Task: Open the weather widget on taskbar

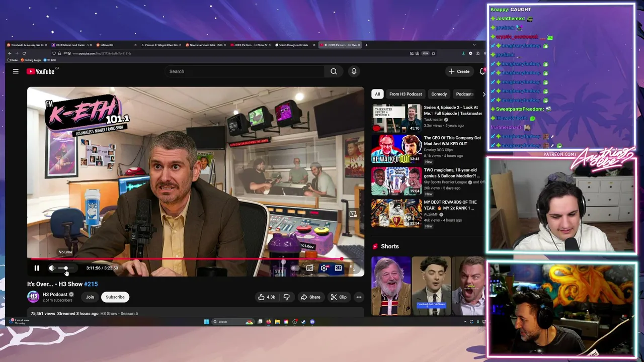Action: (19, 322)
